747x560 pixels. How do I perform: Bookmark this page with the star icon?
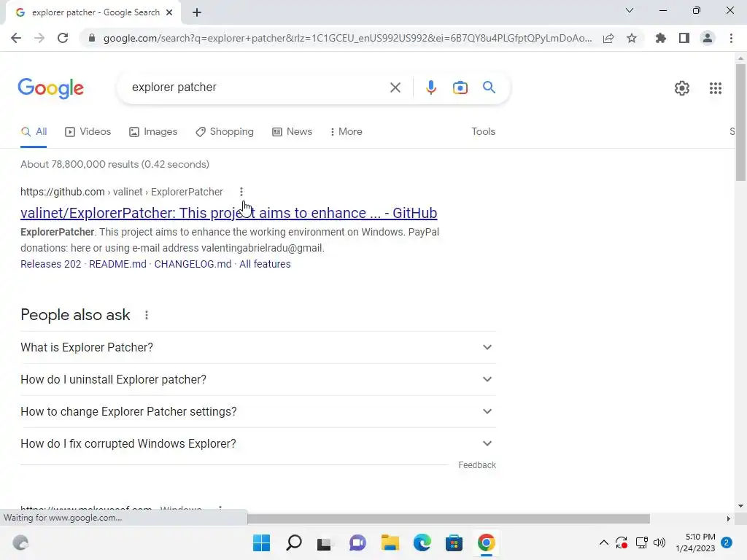click(632, 38)
